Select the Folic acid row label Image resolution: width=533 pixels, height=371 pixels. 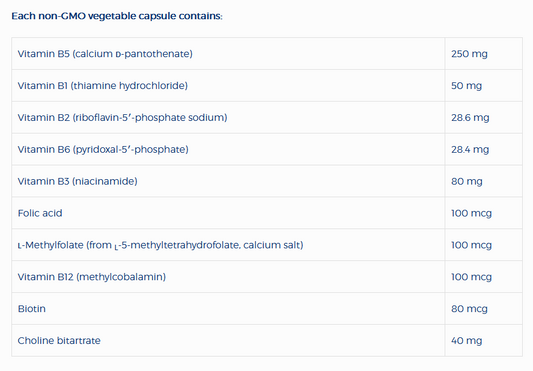pyautogui.click(x=40, y=213)
